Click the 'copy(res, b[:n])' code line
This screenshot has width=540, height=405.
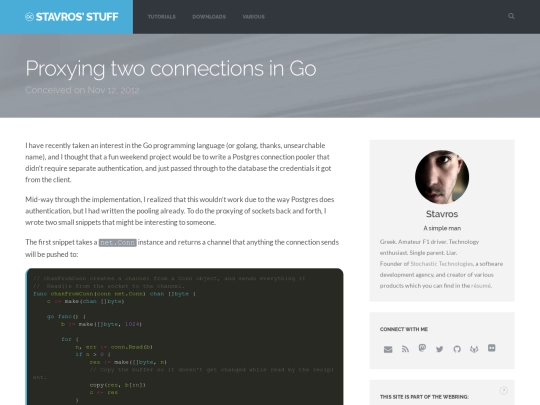117,385
